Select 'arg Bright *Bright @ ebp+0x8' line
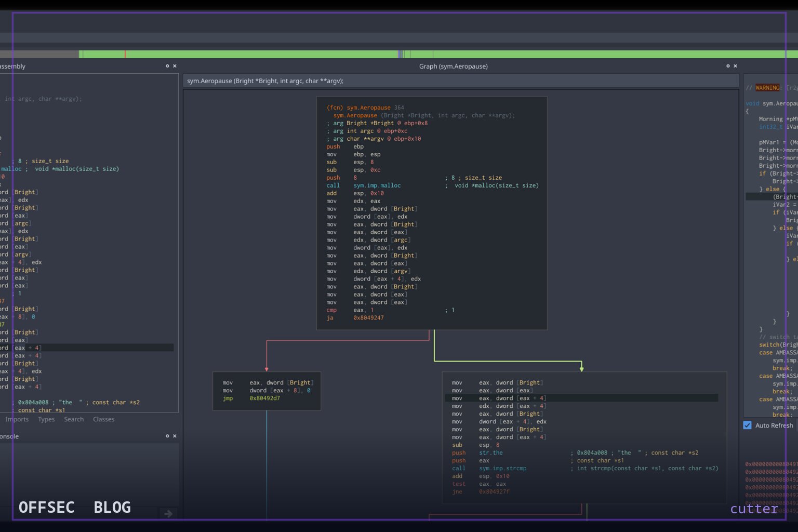Screen dimensions: 798x532 pos(377,123)
